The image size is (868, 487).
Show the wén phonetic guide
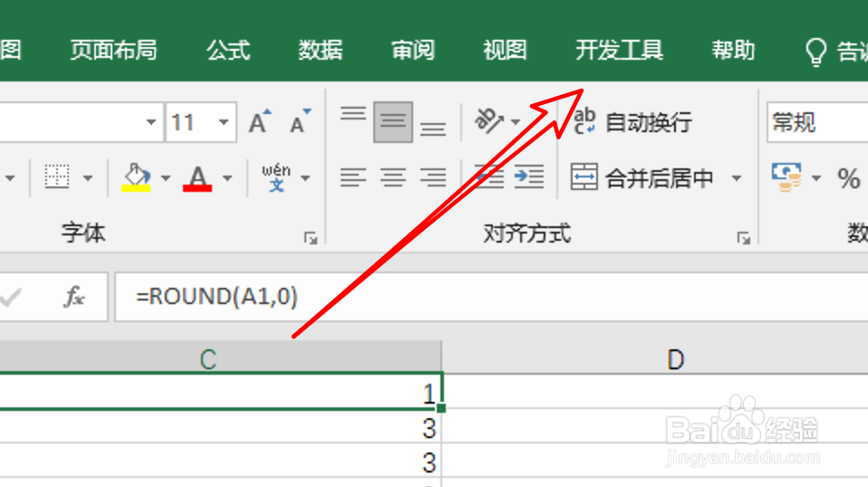pos(276,177)
